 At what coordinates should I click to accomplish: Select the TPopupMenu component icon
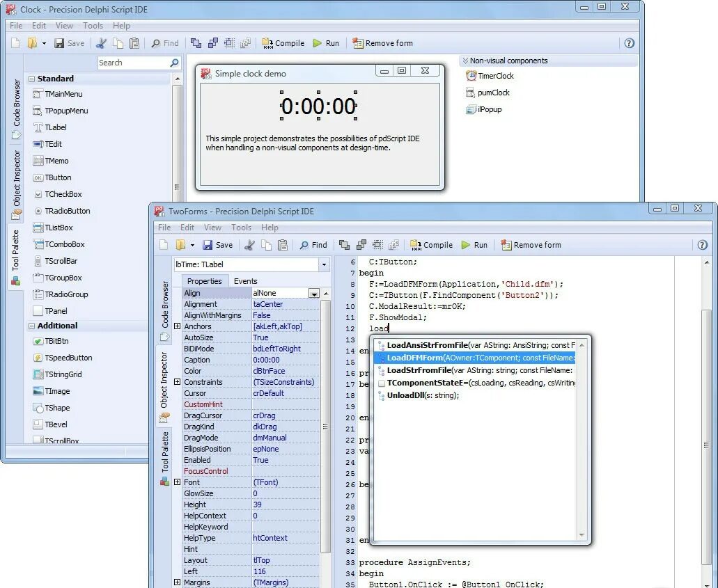coord(38,111)
